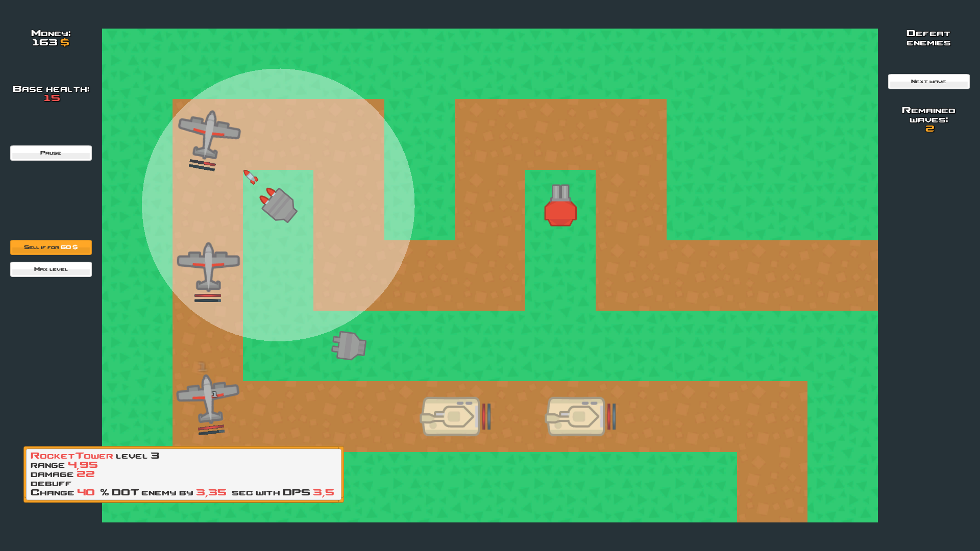Screen dimensions: 980x551
Task: Target the red enemy unit on the path
Action: click(560, 209)
